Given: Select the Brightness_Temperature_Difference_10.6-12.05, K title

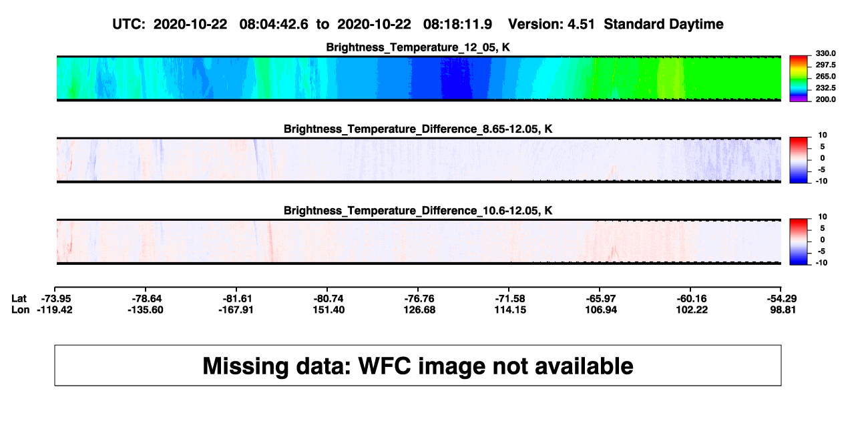Looking at the screenshot, I should pyautogui.click(x=419, y=211).
